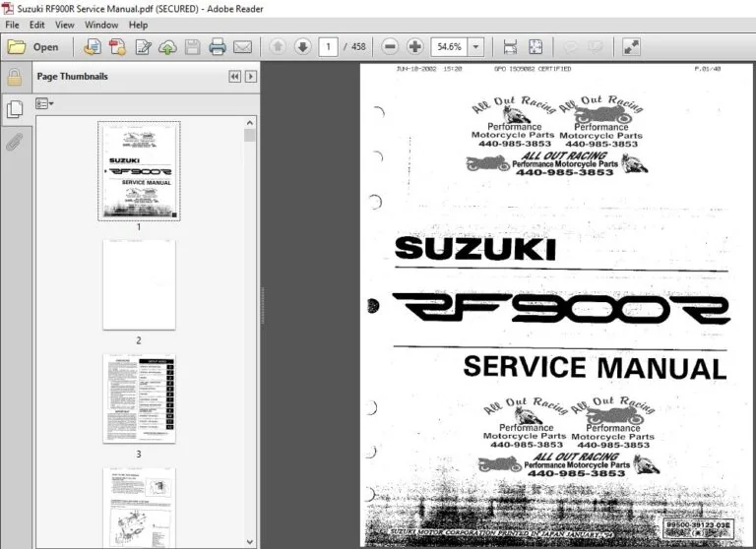This screenshot has width=756, height=549.
Task: Click the Page Thumbnails panel title
Action: (x=72, y=77)
